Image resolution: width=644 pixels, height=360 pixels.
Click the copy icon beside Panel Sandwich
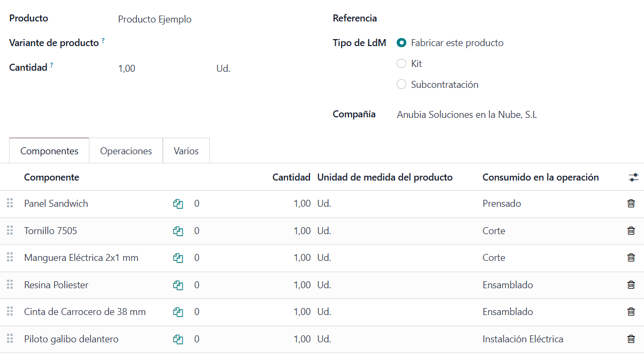pos(178,204)
